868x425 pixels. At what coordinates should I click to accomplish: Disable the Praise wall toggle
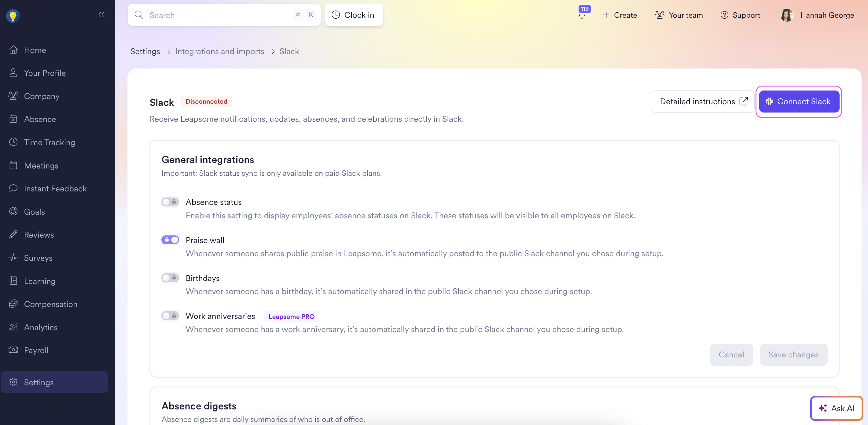(170, 240)
